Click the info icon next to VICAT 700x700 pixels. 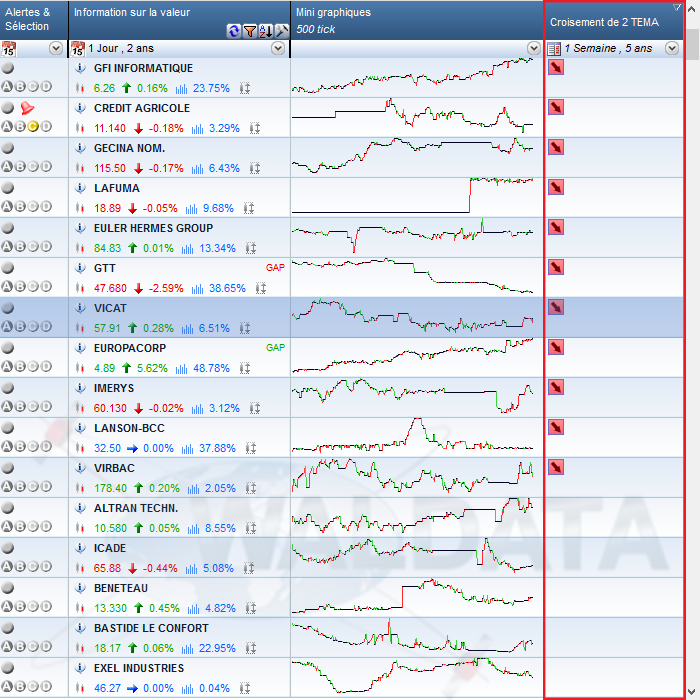pos(80,309)
